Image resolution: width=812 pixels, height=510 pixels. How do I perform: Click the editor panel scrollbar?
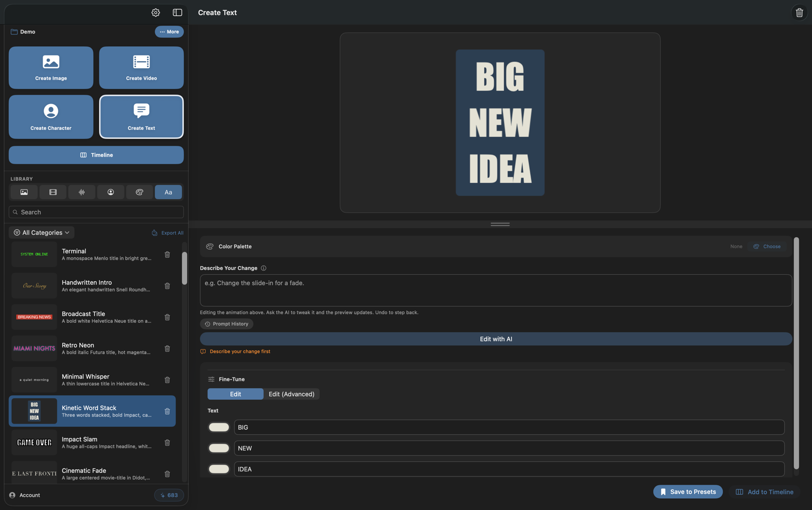(x=796, y=353)
